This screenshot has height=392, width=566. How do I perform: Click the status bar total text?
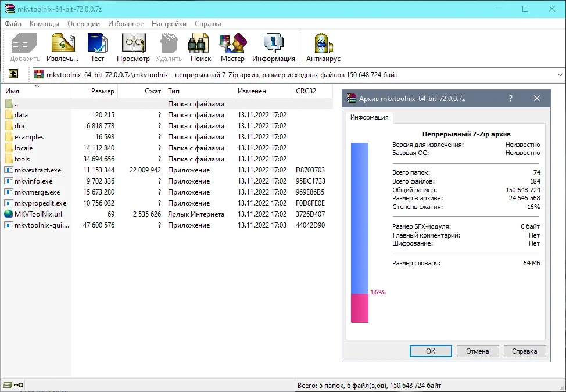coord(369,385)
